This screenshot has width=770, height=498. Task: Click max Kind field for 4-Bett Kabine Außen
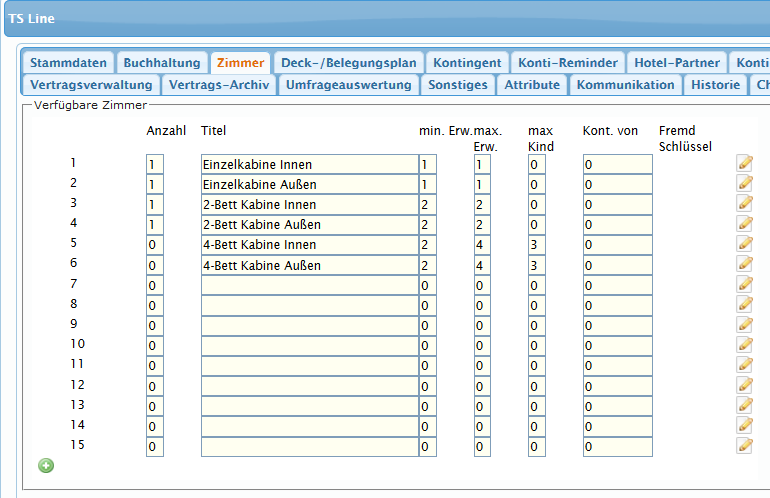[x=537, y=266]
